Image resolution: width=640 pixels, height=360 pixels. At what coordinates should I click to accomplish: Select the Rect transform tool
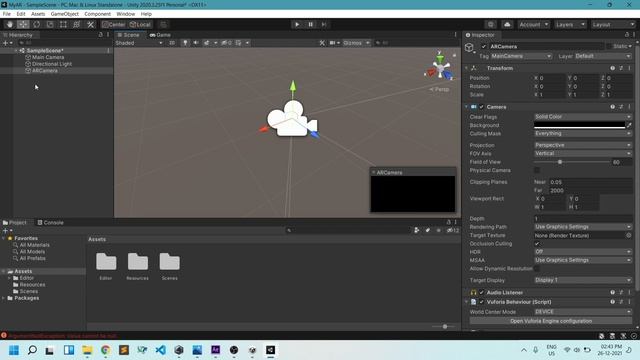[x=63, y=24]
